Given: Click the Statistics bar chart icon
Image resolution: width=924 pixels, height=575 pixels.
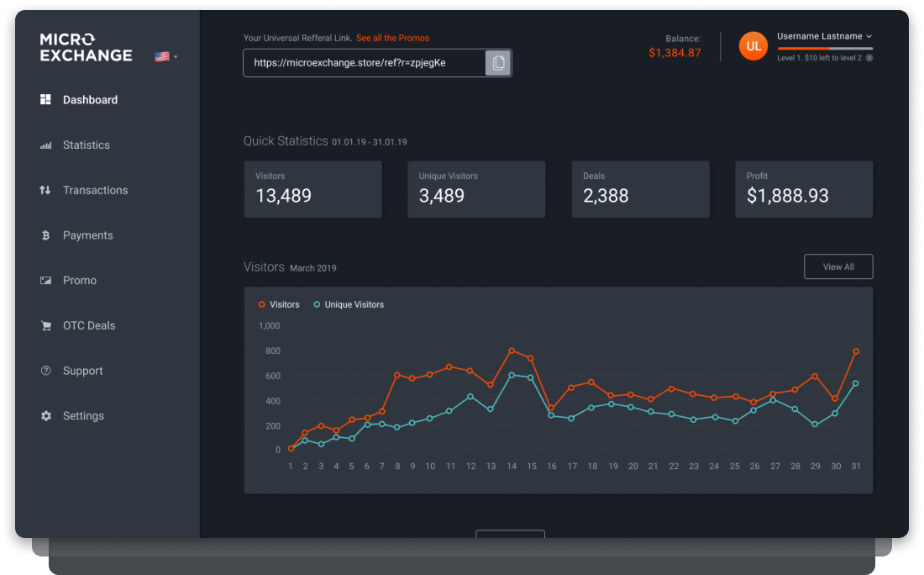Looking at the screenshot, I should tap(45, 145).
